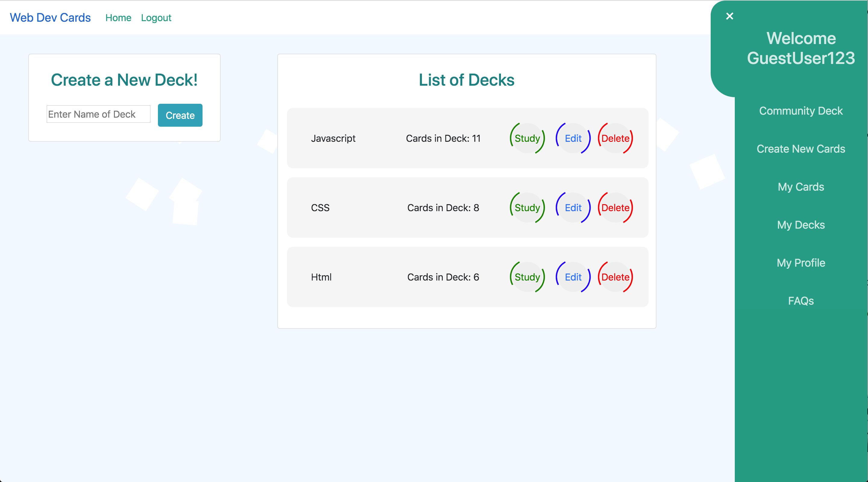Open the Web Dev Cards brand link
The image size is (868, 482).
pos(50,17)
